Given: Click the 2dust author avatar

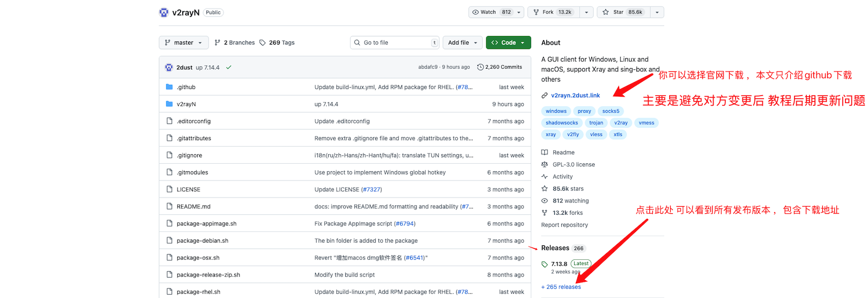Looking at the screenshot, I should [169, 67].
